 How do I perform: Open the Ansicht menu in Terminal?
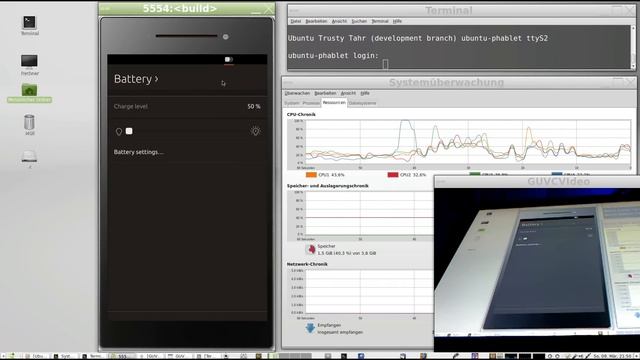tap(339, 21)
